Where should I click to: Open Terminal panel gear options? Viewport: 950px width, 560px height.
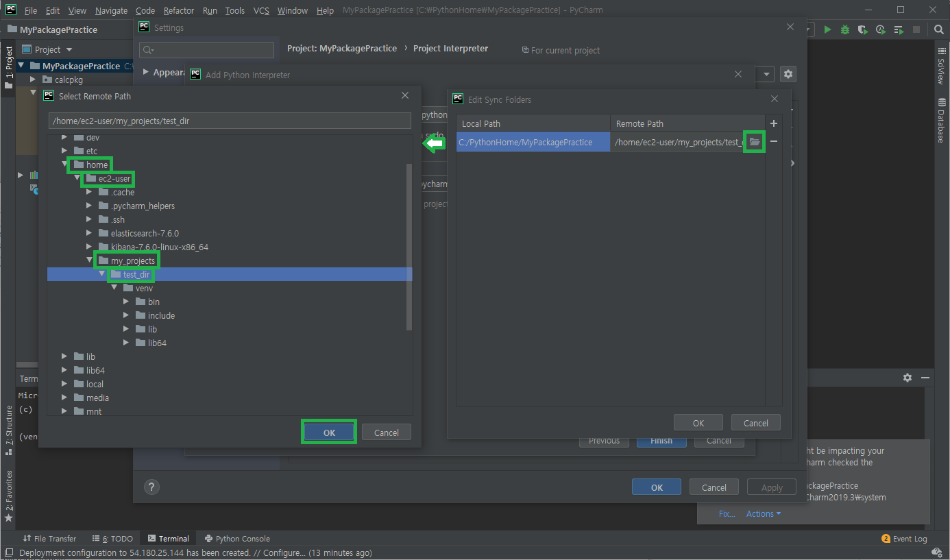coord(908,378)
